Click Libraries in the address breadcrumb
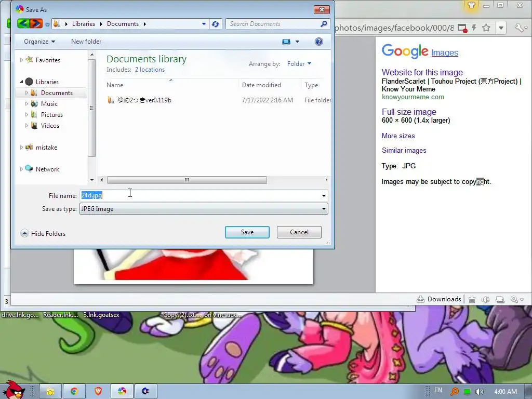Screen dimensions: 532x399 [x=84, y=24]
